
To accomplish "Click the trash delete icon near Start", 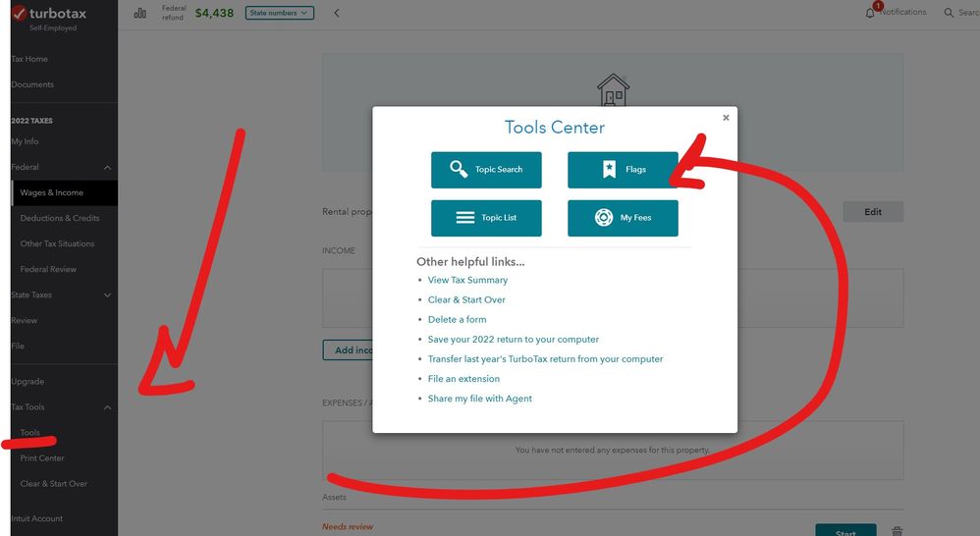I will coord(897,531).
